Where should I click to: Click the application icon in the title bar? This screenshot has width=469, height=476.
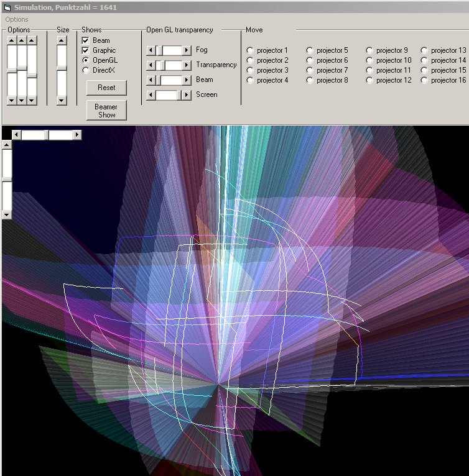pyautogui.click(x=7, y=7)
